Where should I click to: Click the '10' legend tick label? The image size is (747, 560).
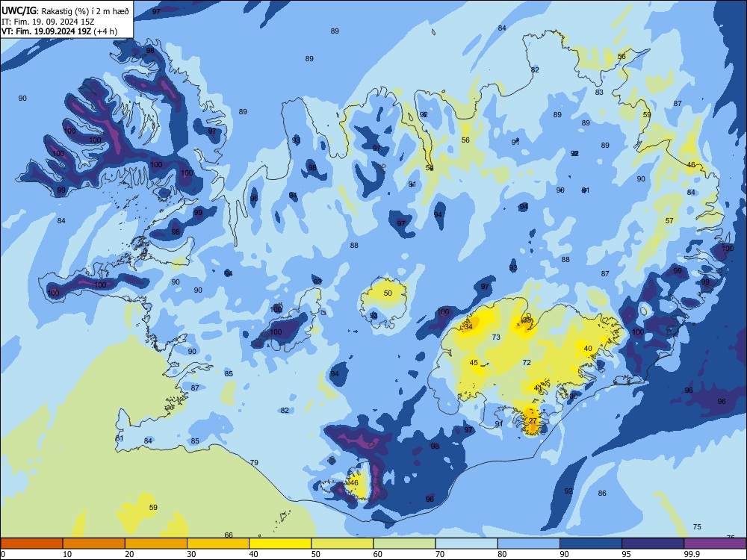tap(67, 554)
